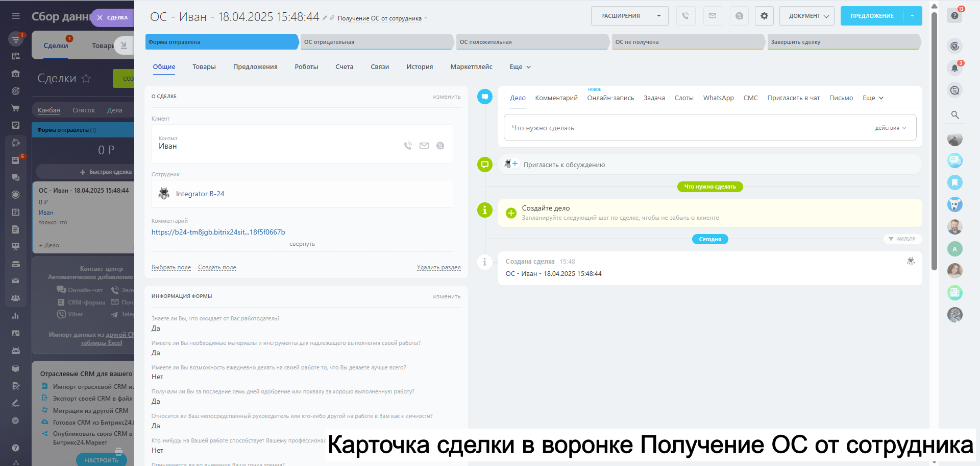Call contact Иван using phone icon
This screenshot has width=980, height=466.
pos(408,146)
